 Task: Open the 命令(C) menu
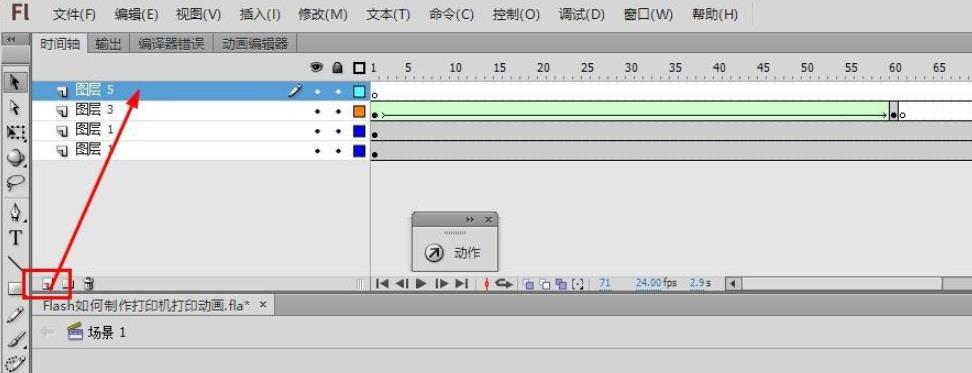[451, 14]
